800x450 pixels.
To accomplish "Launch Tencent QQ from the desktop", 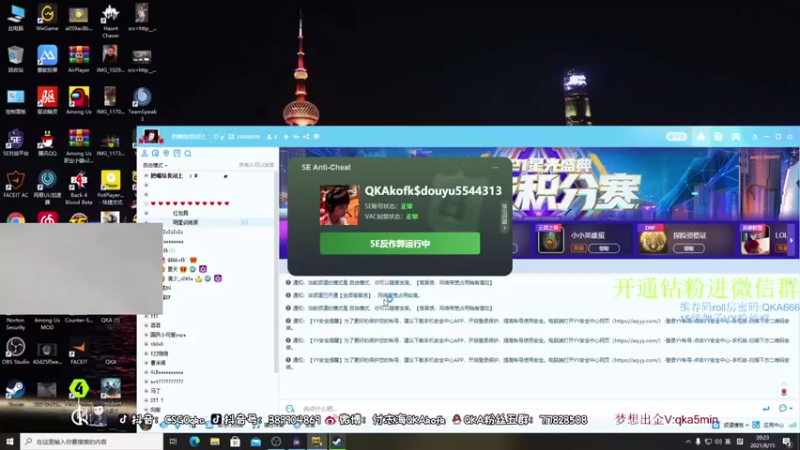I will [47, 142].
